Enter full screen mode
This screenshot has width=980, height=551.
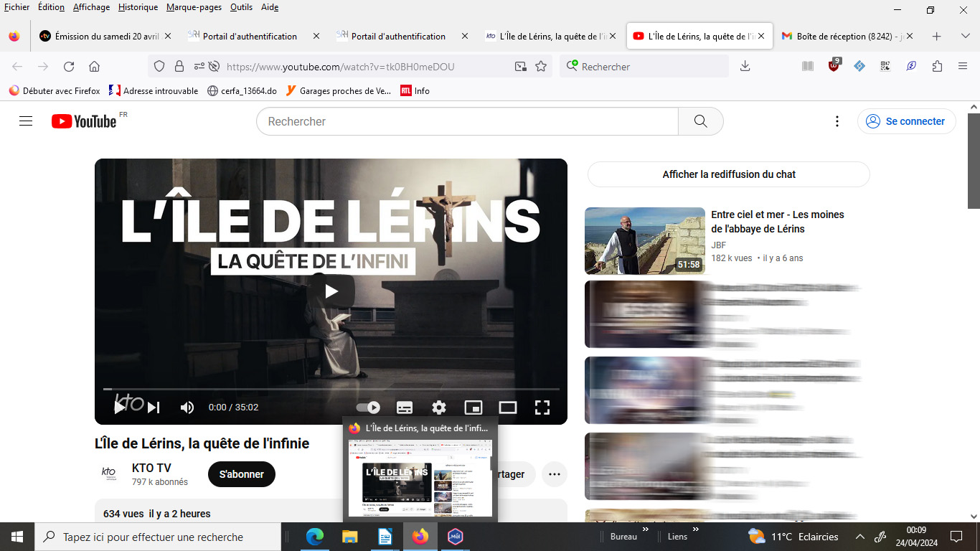[x=542, y=408]
